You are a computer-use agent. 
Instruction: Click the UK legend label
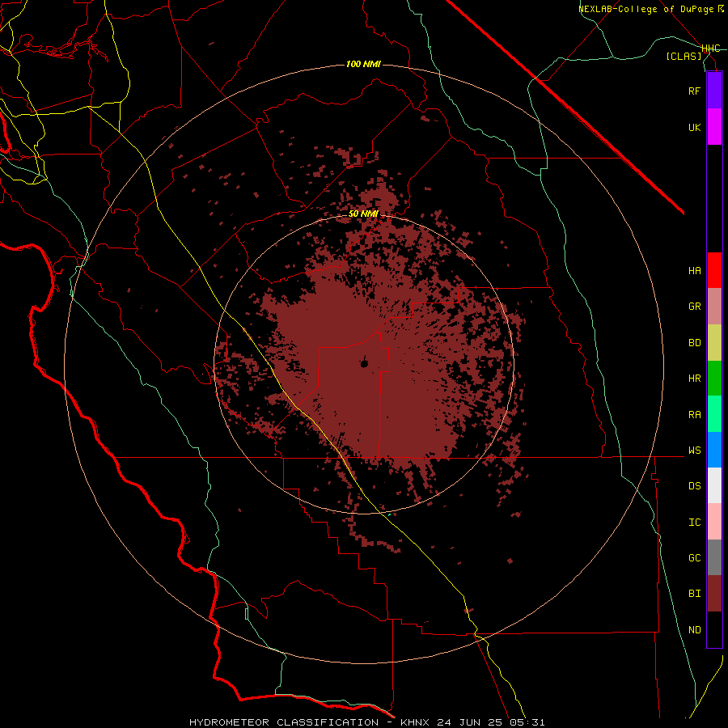click(x=694, y=127)
